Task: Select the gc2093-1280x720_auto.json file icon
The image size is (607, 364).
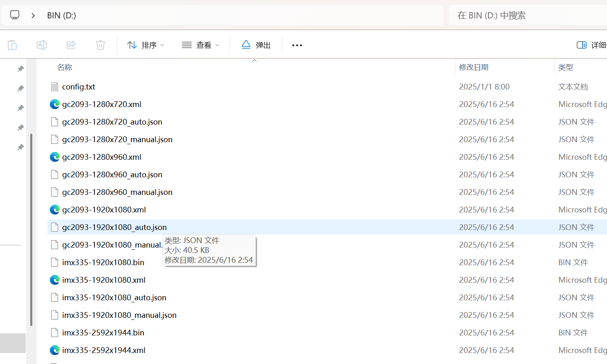Action: tap(55, 122)
